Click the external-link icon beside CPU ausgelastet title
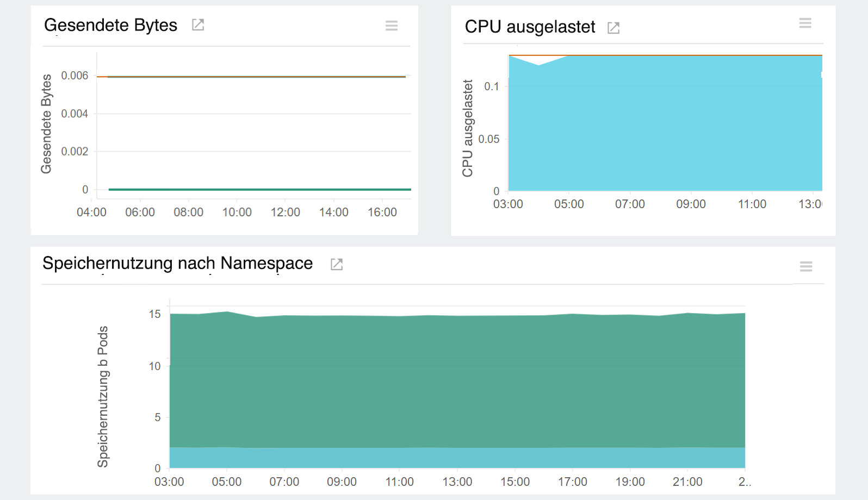 [x=614, y=27]
